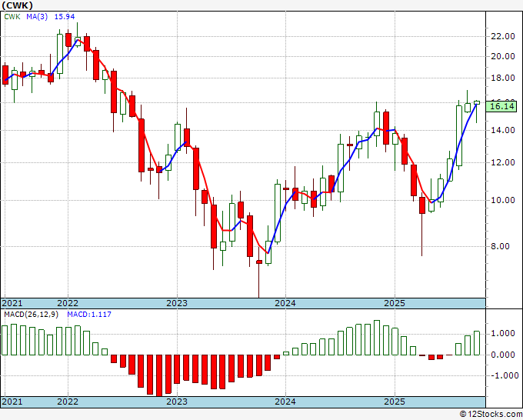
Task: Select 2021 on the price chart timeline
Action: pos(12,303)
